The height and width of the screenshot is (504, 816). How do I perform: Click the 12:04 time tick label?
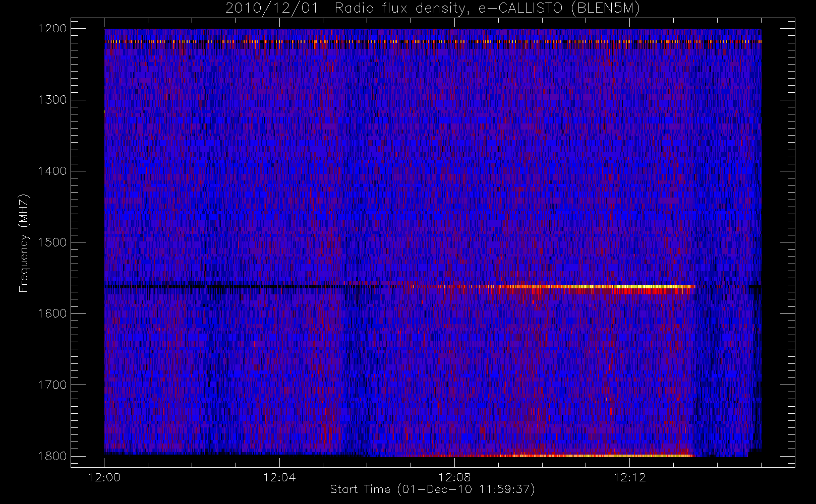(x=279, y=477)
